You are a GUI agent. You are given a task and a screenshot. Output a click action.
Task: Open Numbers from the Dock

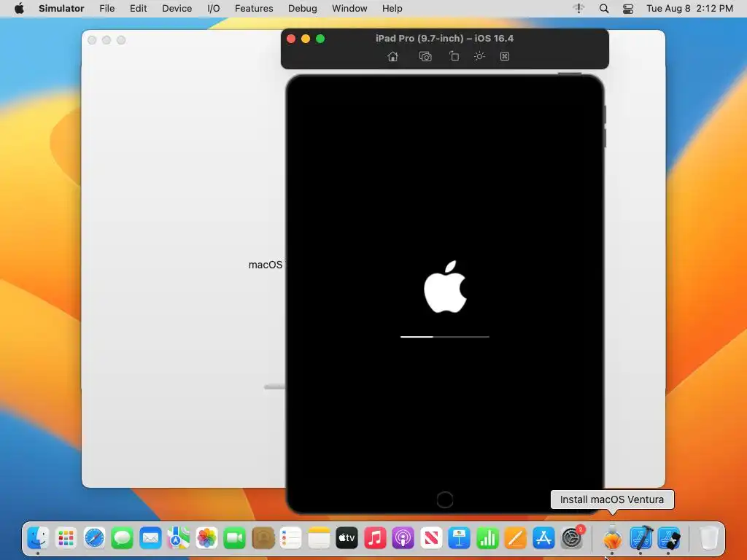pyautogui.click(x=487, y=538)
